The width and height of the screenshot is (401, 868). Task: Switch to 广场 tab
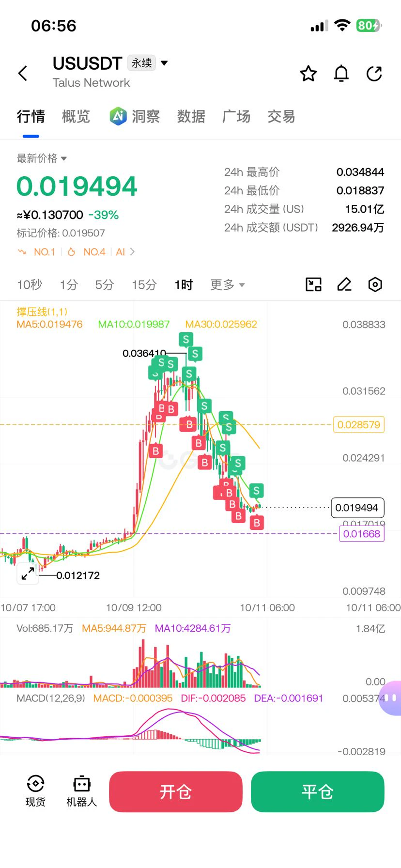[236, 116]
